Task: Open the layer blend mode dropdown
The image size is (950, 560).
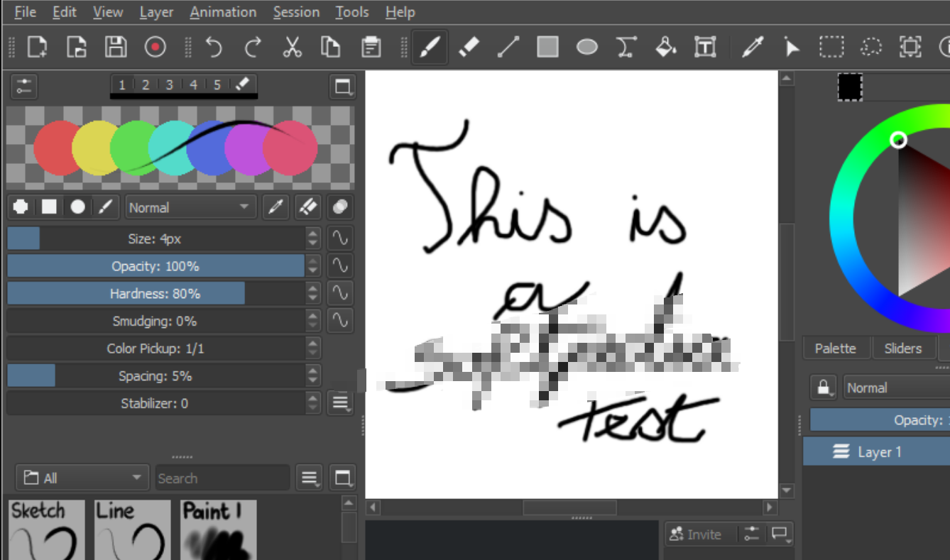Action: pos(896,387)
